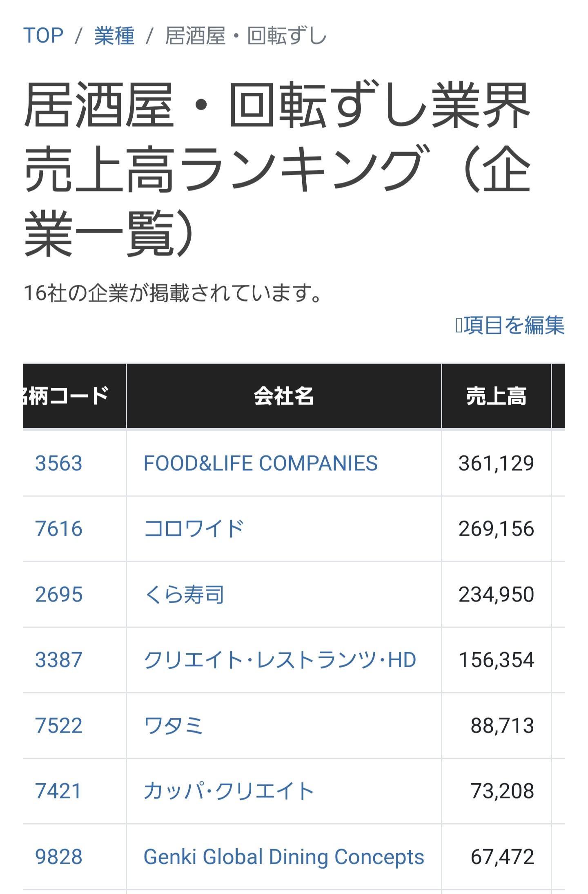Open stock code 7522 link

click(x=59, y=726)
